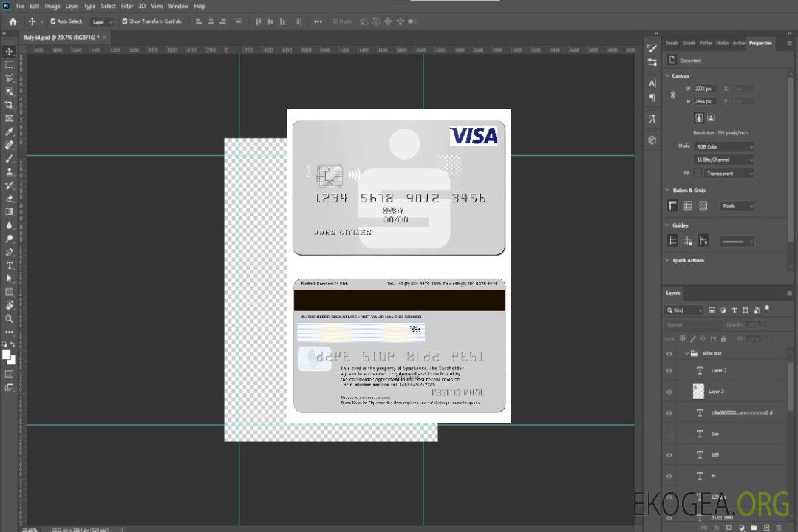Click the foreground color swatch
This screenshot has height=532, width=798.
click(7, 355)
